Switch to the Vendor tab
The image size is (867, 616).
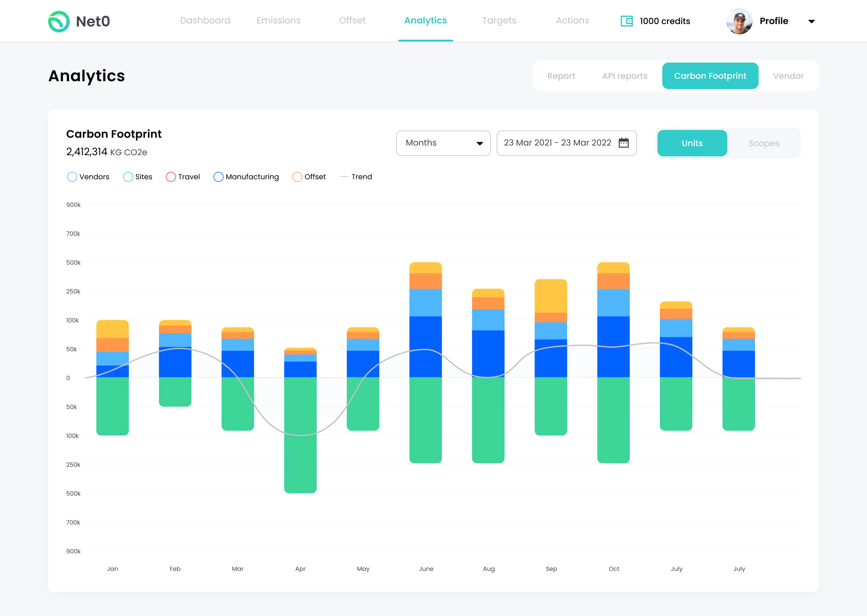(789, 75)
